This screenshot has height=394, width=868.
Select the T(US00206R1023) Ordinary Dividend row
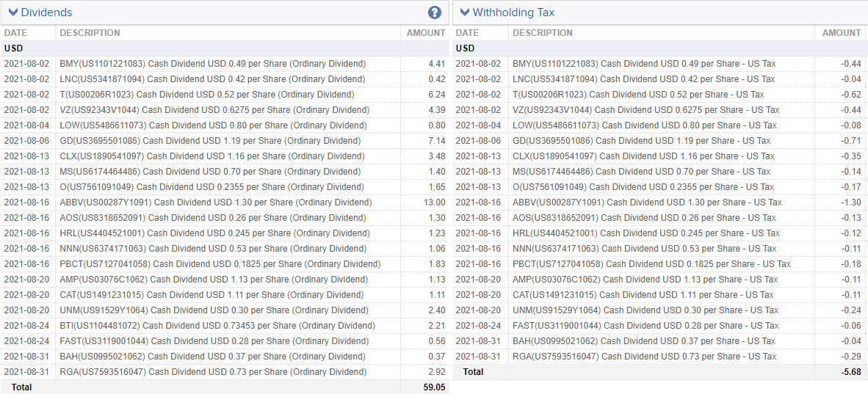point(224,95)
